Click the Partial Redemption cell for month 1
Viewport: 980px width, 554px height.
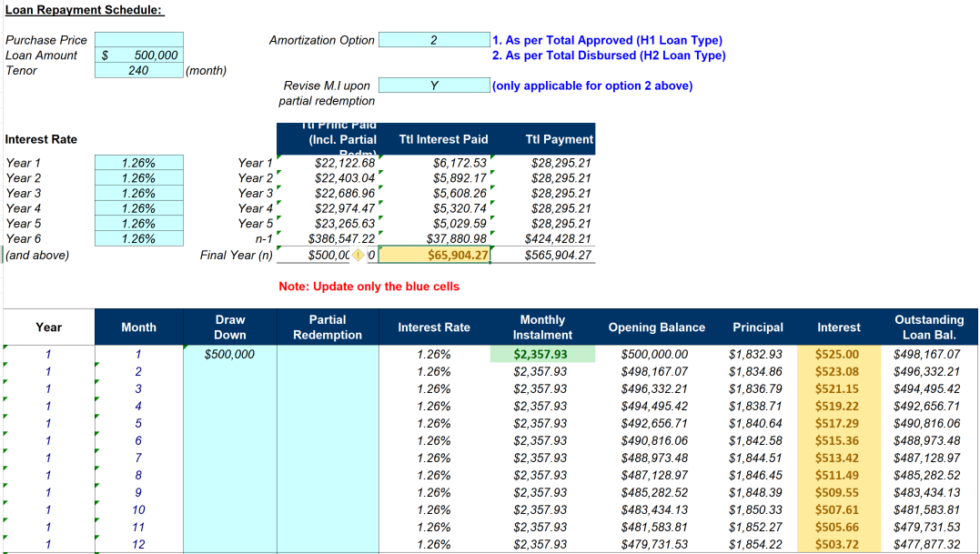(x=328, y=354)
